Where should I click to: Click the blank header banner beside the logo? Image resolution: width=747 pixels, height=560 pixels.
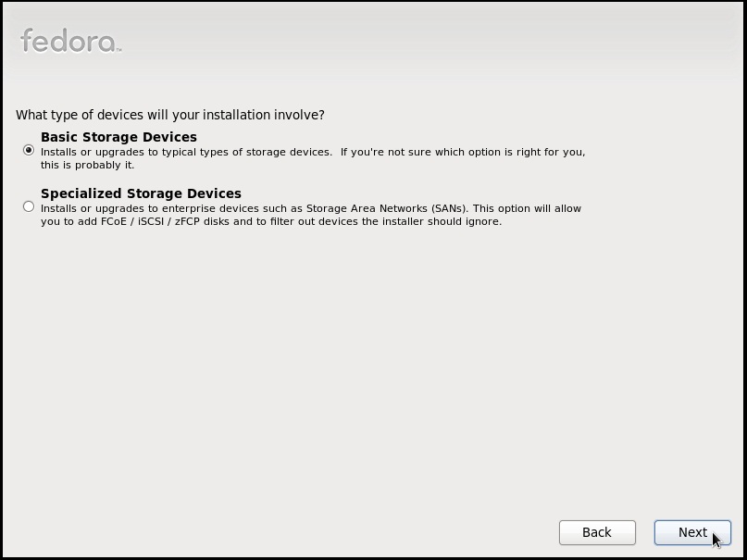429,41
